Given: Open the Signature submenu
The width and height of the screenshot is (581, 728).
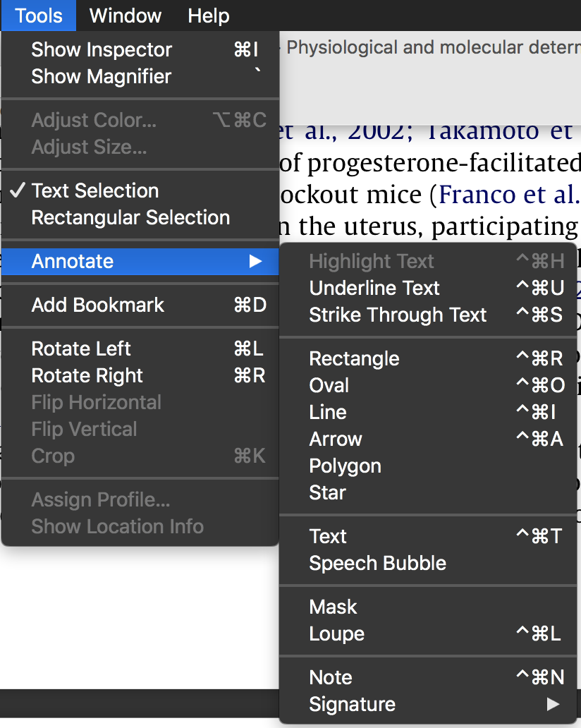Looking at the screenshot, I should point(352,704).
